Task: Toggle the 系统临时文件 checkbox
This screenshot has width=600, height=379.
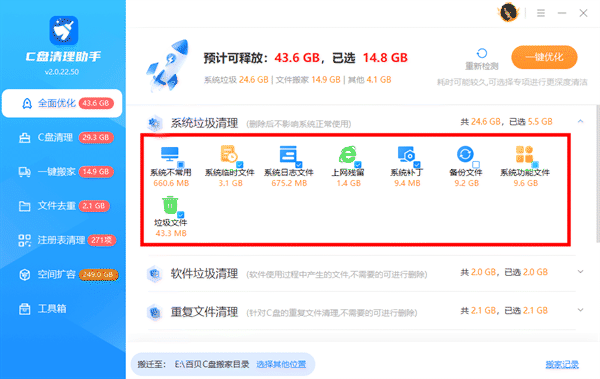Action: tap(240, 164)
